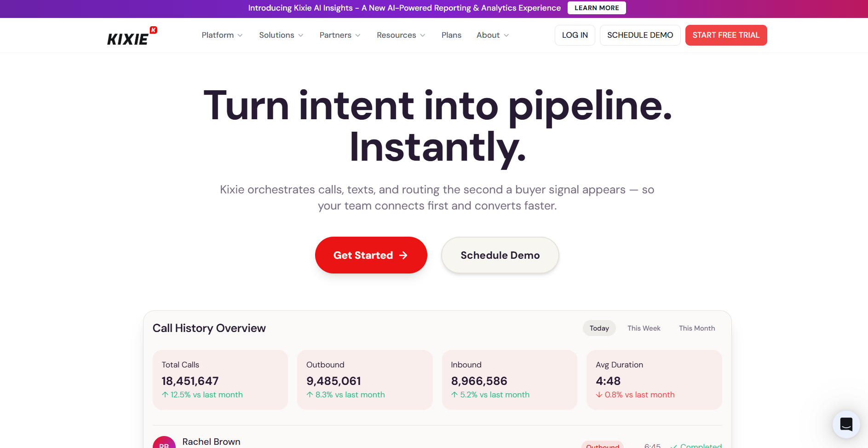Switch the overview to This Week
The height and width of the screenshot is (448, 868).
click(x=644, y=328)
